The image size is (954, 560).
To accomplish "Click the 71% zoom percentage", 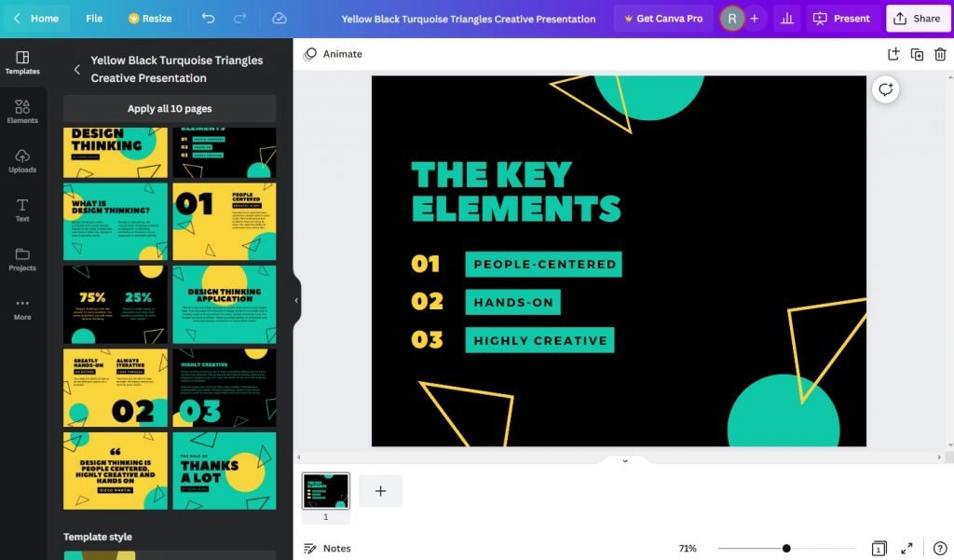I will tap(688, 548).
